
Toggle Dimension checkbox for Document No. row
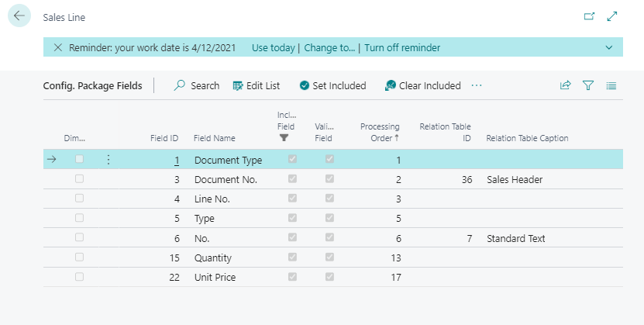click(x=79, y=179)
